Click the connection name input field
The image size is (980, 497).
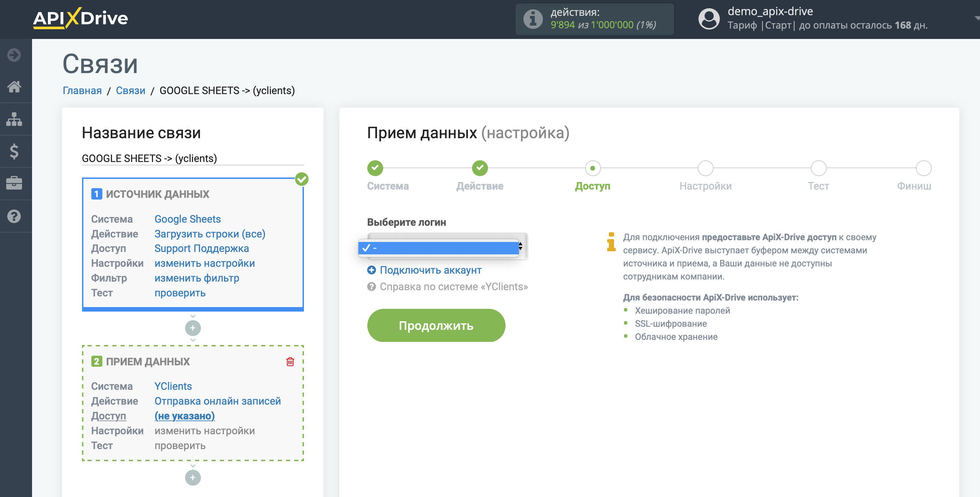(193, 158)
